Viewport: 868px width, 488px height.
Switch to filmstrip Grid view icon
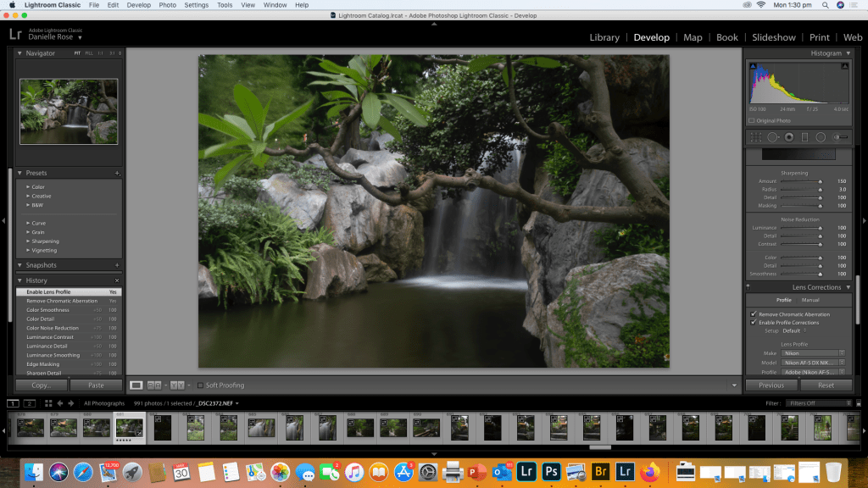tap(48, 403)
